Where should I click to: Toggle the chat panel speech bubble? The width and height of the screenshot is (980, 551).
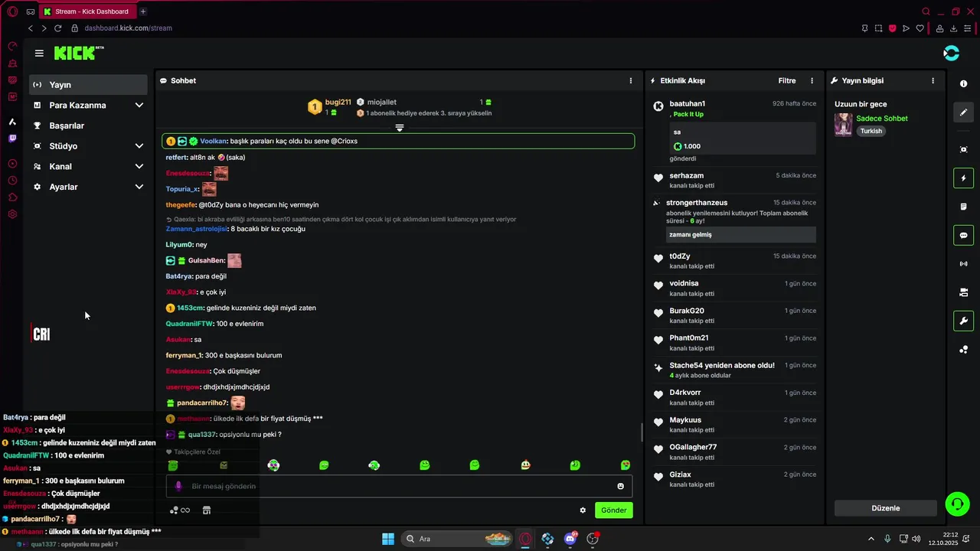pos(963,235)
